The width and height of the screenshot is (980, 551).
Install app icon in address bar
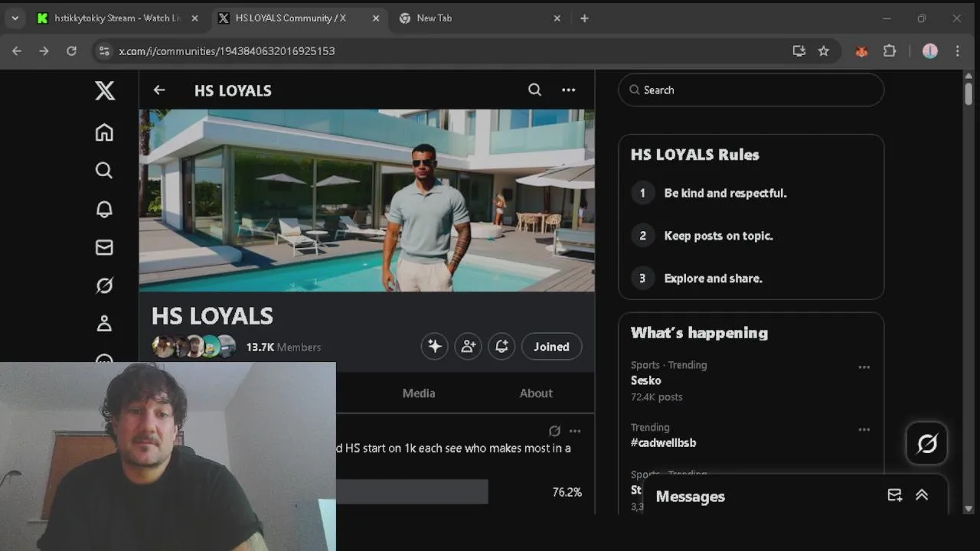click(799, 51)
